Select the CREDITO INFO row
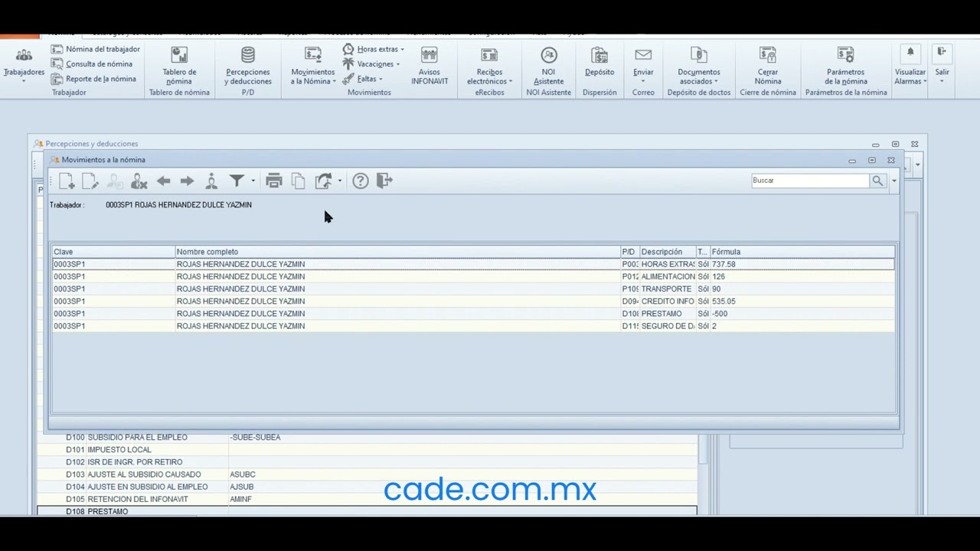Image resolution: width=980 pixels, height=551 pixels. (473, 301)
